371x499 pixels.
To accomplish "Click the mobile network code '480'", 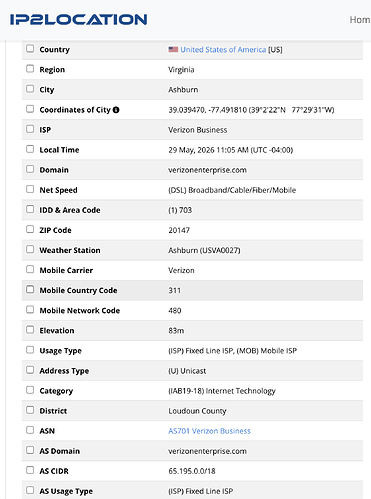I will (175, 311).
